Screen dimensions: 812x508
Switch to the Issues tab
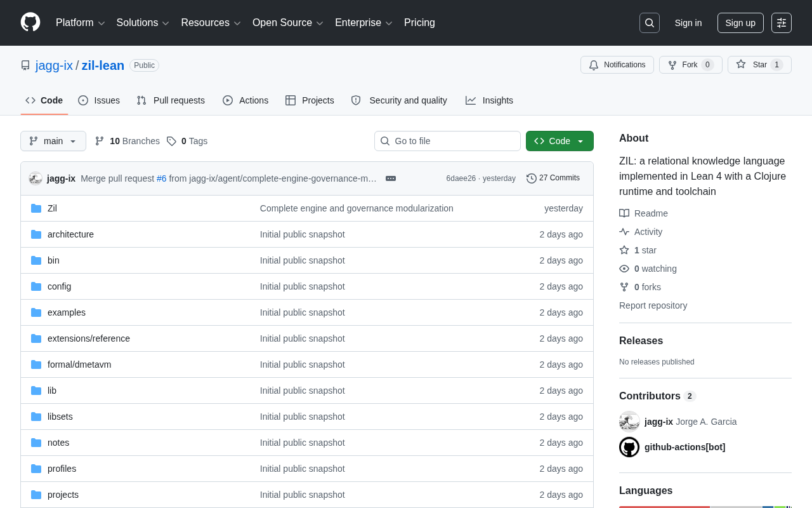tap(99, 100)
